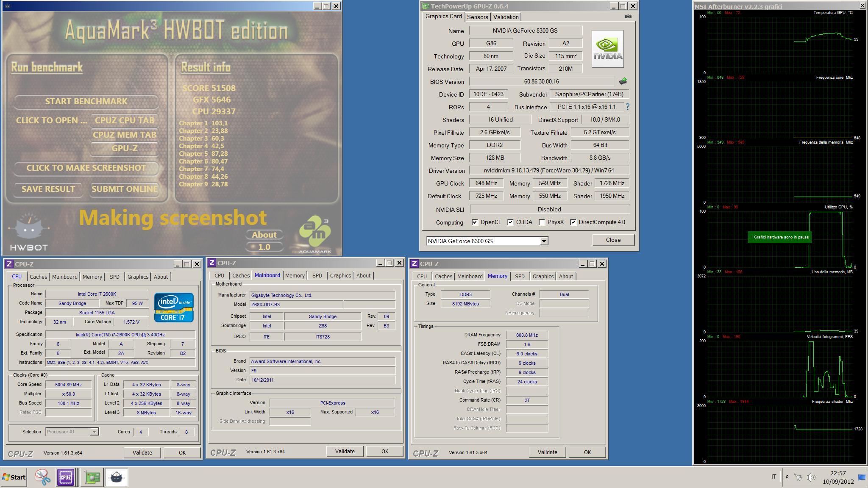Screen dimensions: 868x488
Task: Click the DRAM Frequency value field
Action: (527, 335)
